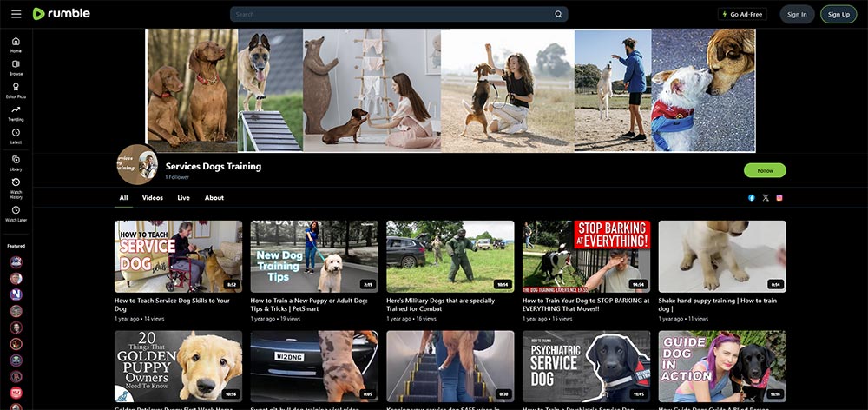Switch to the Live tab
Screen dimensions: 868x410
pyautogui.click(x=183, y=198)
